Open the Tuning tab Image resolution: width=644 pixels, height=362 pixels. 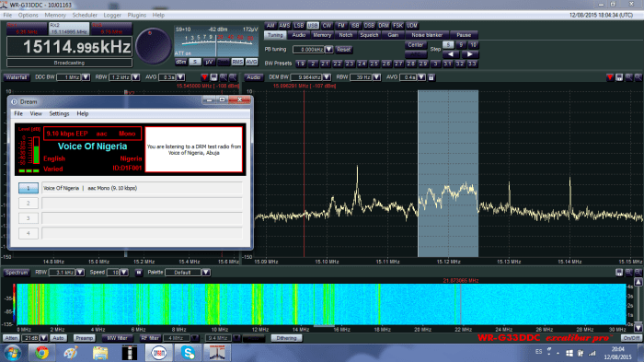pyautogui.click(x=275, y=35)
